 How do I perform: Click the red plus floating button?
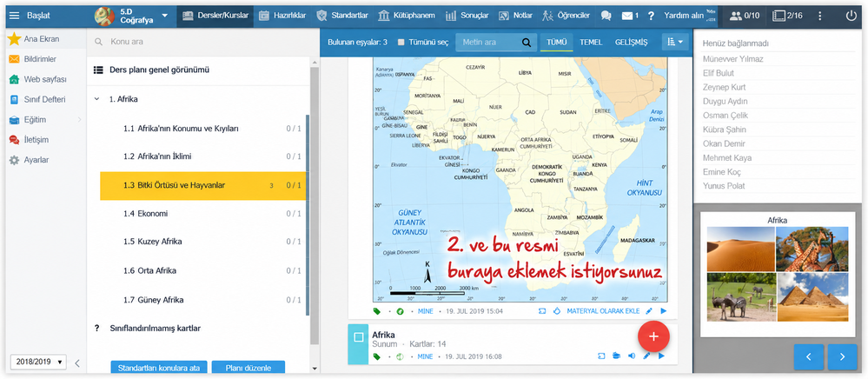[x=653, y=336]
